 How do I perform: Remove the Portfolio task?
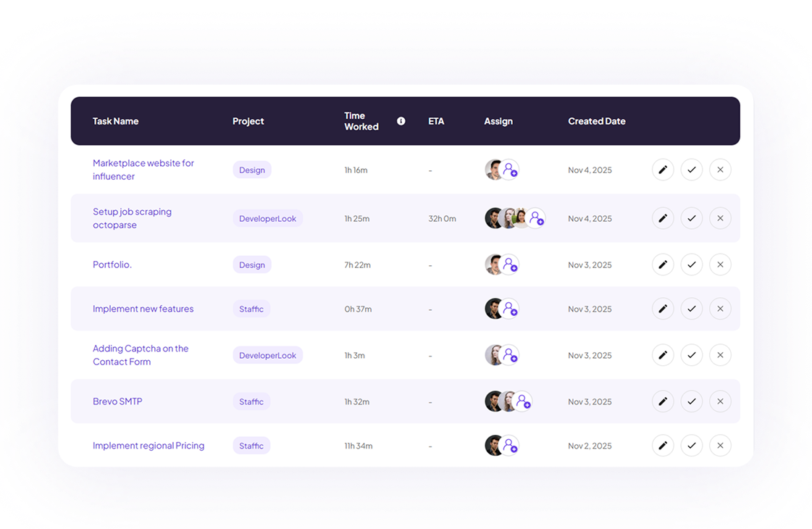[720, 264]
